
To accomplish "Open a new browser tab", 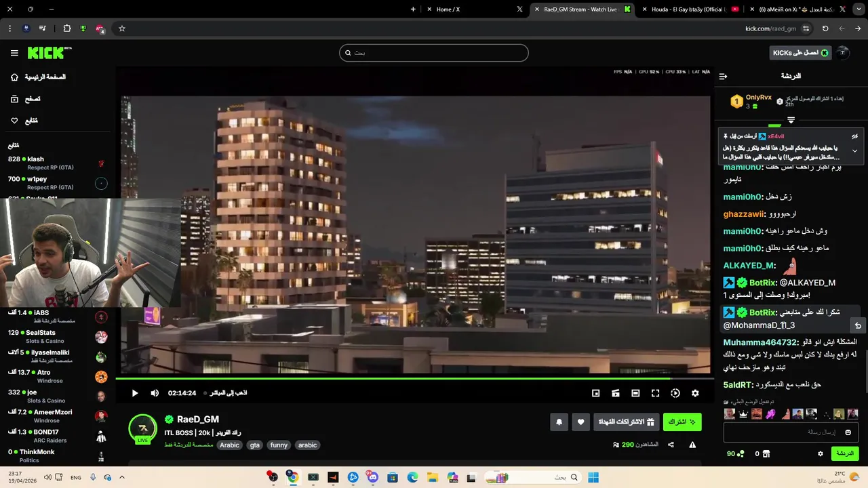I will coord(413,9).
